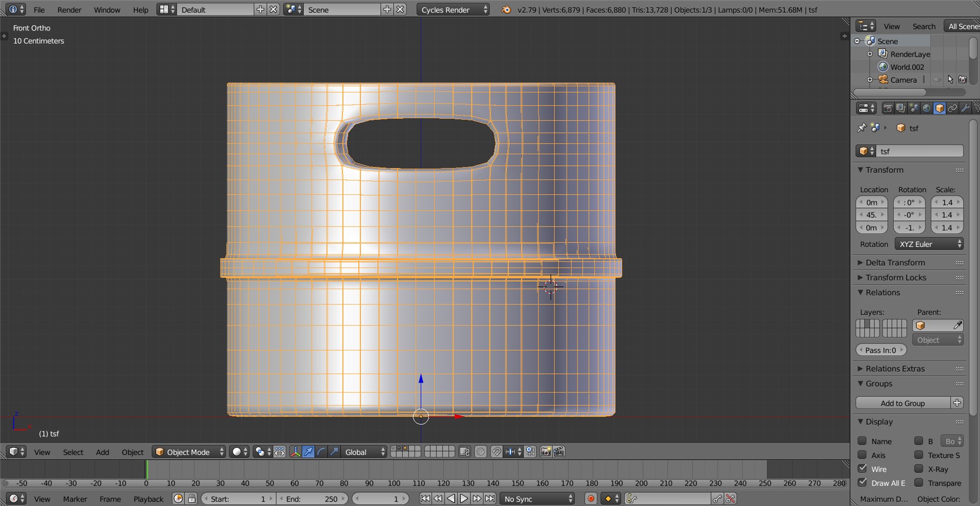This screenshot has width=980, height=506.
Task: Open the Cycles Render engine dropdown
Action: click(452, 10)
